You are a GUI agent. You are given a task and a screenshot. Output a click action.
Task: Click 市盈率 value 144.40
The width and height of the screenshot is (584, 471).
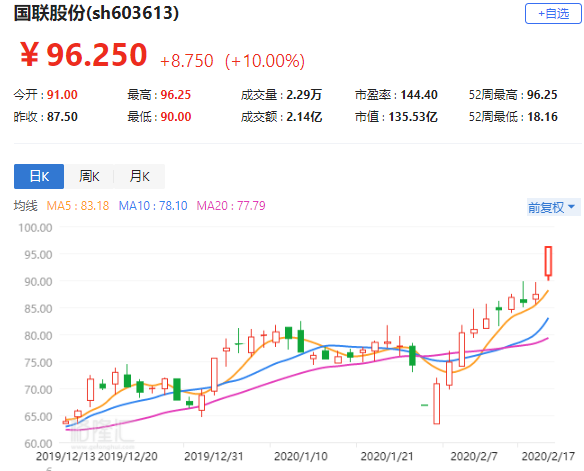pos(419,95)
